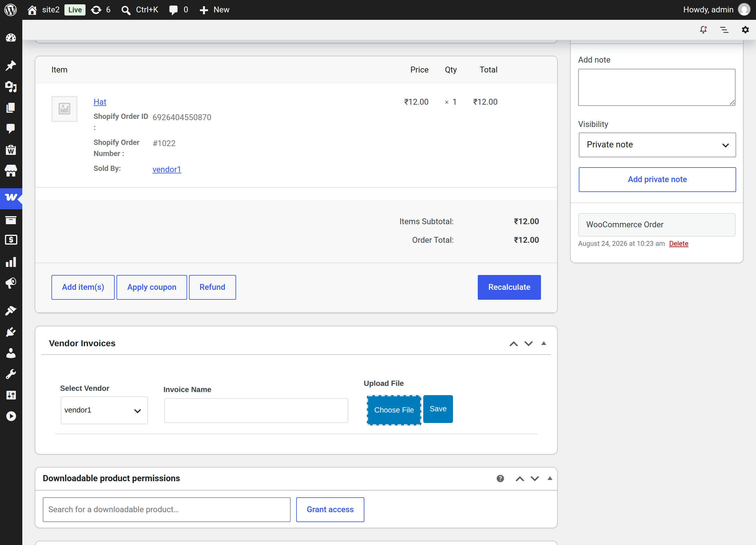Image resolution: width=756 pixels, height=545 pixels.
Task: Click the Downloadable permissions help icon
Action: 500,478
